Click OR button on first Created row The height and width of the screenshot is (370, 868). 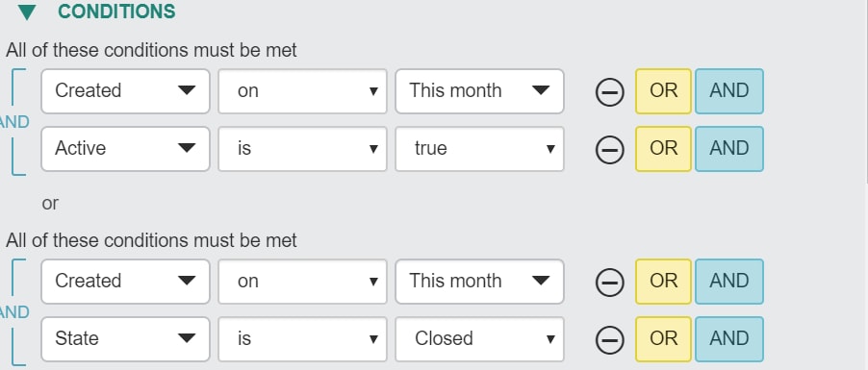click(663, 91)
